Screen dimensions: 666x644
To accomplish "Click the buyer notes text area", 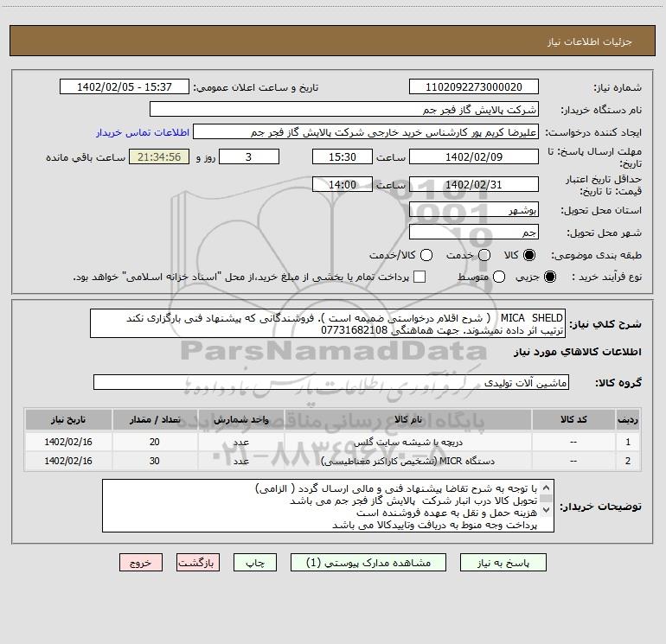I will pyautogui.click(x=328, y=506).
